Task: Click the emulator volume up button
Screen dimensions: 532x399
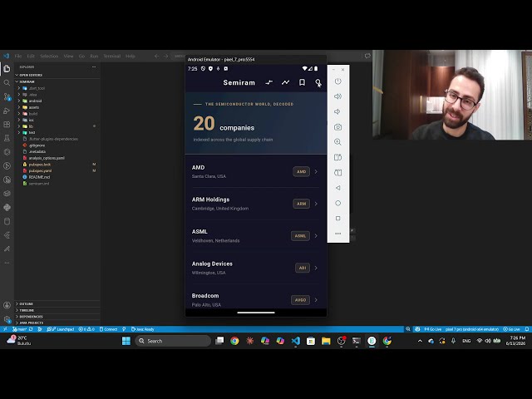Action: coord(338,96)
